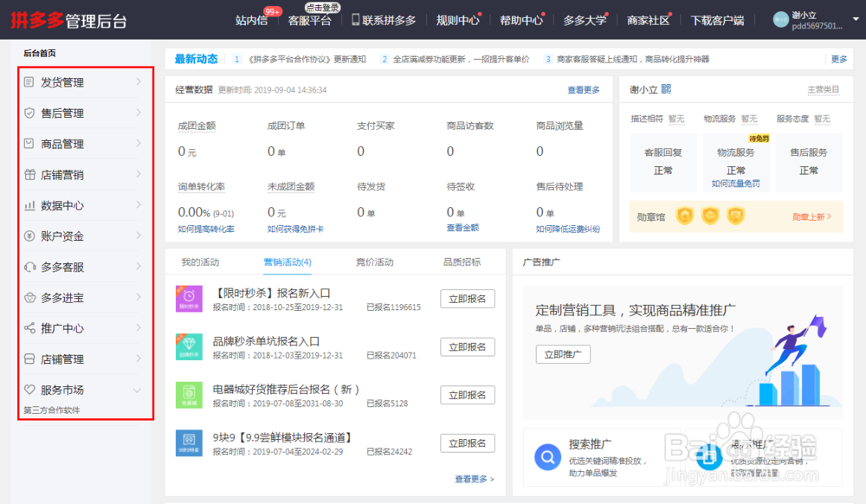Switch to 营销活动(4) tab
The height and width of the screenshot is (504, 866).
[x=288, y=262]
